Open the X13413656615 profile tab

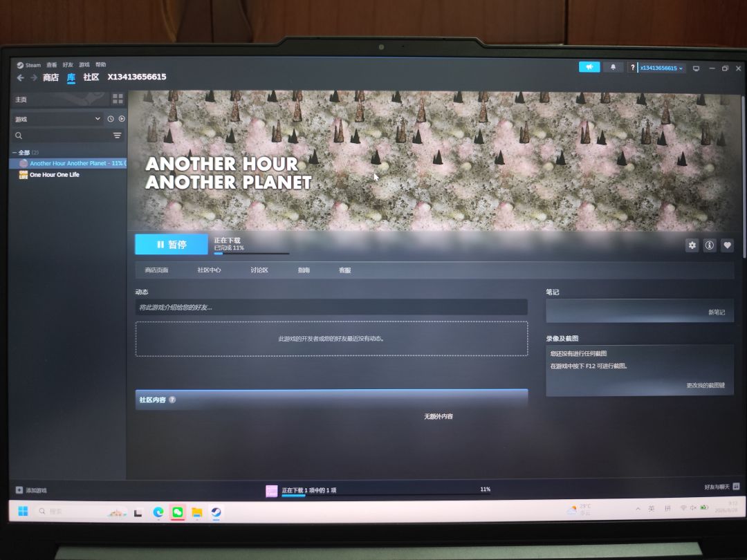[x=137, y=77]
